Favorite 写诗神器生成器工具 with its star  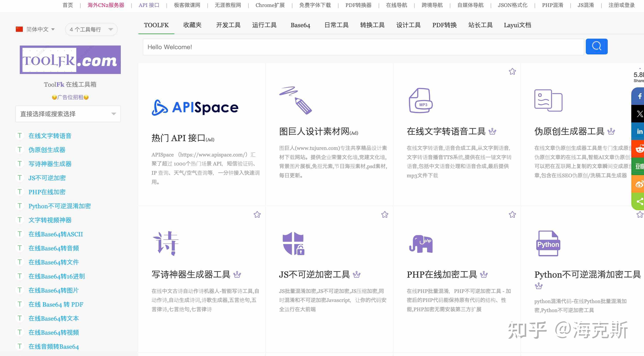pyautogui.click(x=257, y=214)
